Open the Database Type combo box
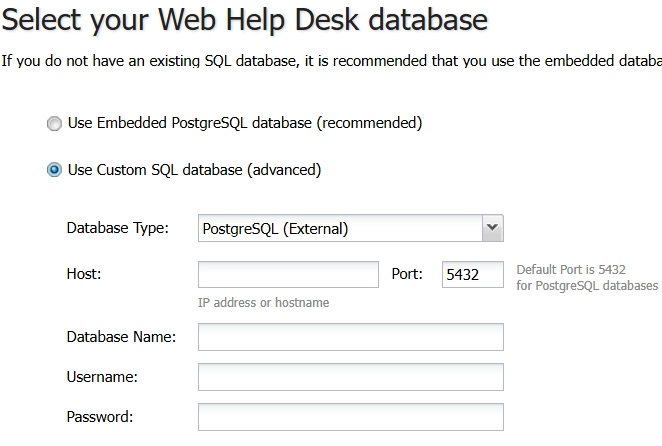This screenshot has height=446, width=662. pyautogui.click(x=340, y=229)
